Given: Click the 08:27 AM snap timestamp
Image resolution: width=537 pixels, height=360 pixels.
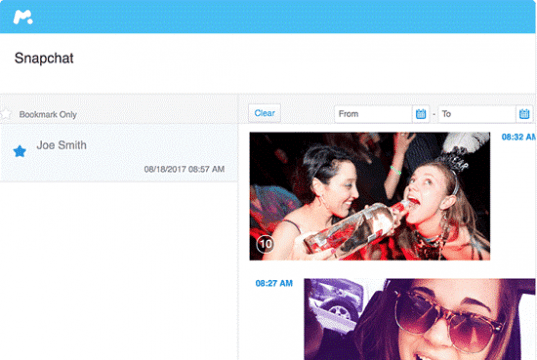Looking at the screenshot, I should 274,283.
